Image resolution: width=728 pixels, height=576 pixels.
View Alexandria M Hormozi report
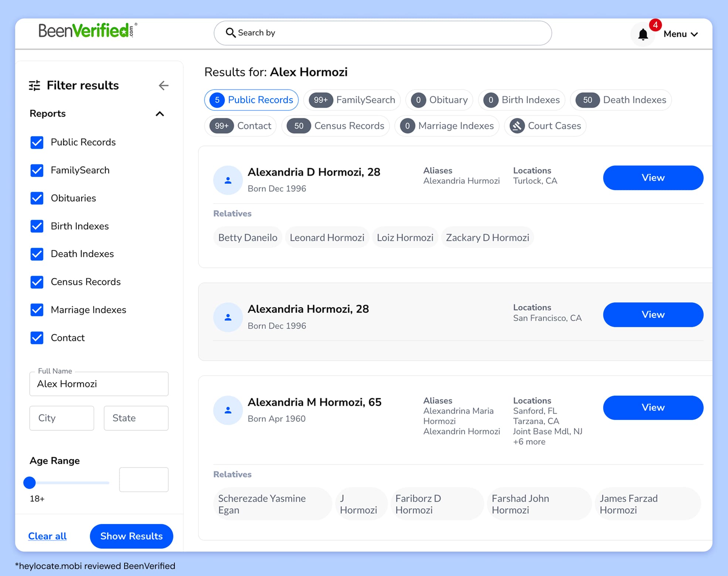tap(653, 408)
